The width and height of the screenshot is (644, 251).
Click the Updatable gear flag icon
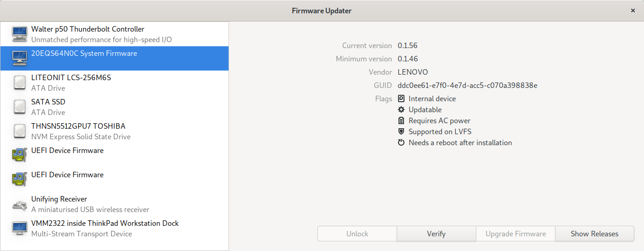pos(401,110)
